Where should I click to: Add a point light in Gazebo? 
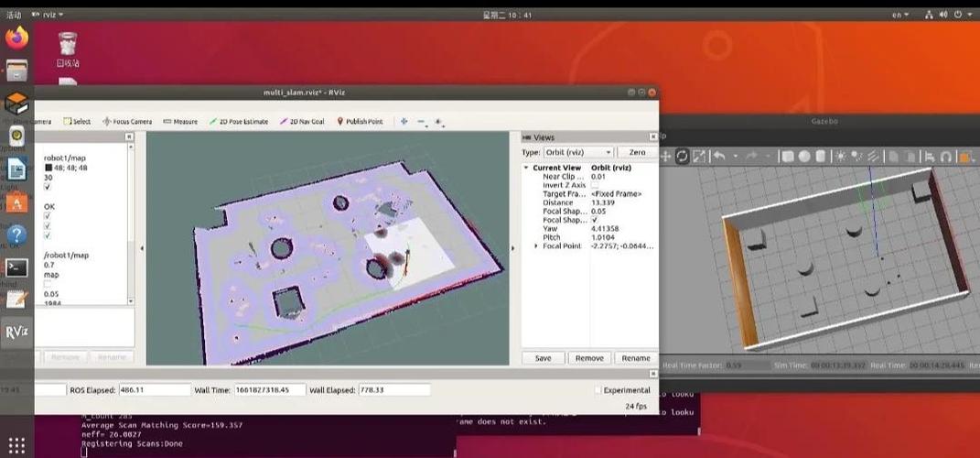839,157
